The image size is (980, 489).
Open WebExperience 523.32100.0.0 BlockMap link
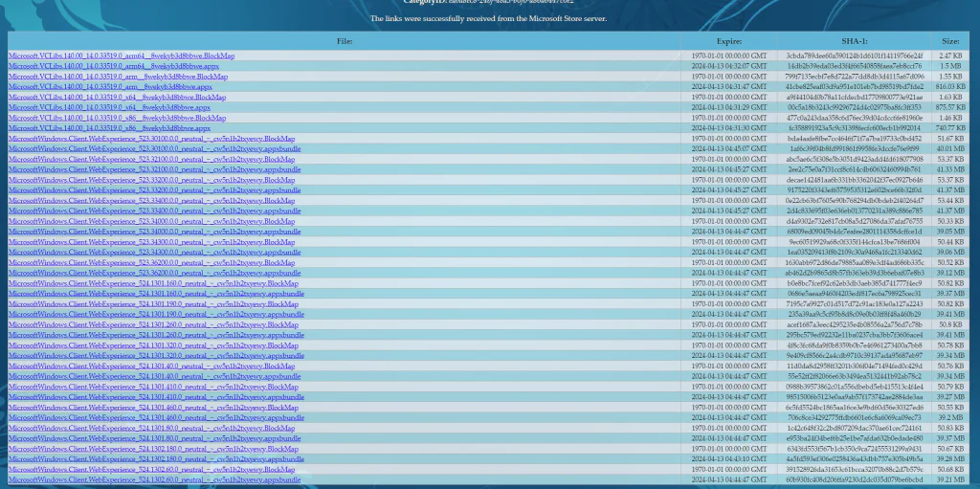click(x=152, y=160)
